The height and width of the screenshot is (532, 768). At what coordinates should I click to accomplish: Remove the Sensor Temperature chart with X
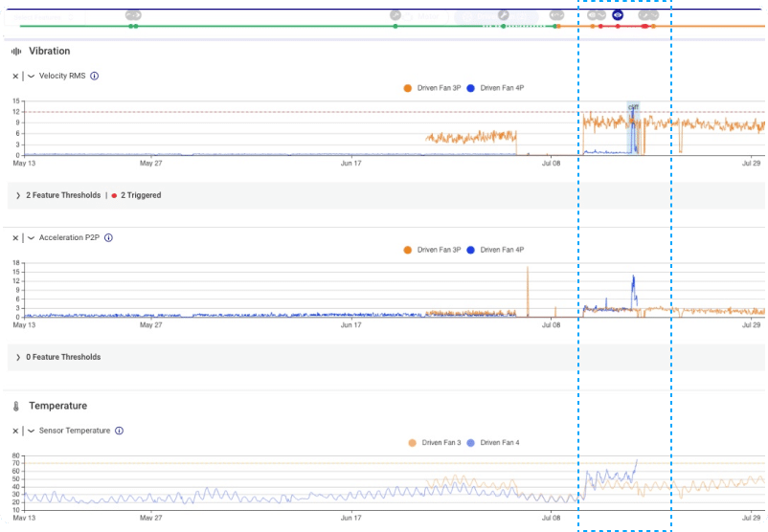coord(15,432)
